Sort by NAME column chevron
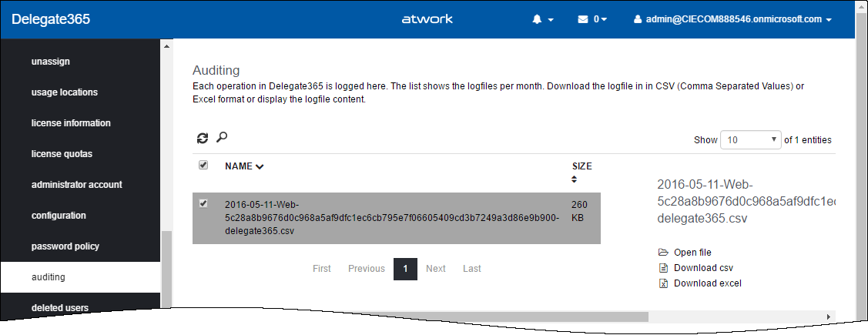The height and width of the screenshot is (335, 868). coord(260,166)
